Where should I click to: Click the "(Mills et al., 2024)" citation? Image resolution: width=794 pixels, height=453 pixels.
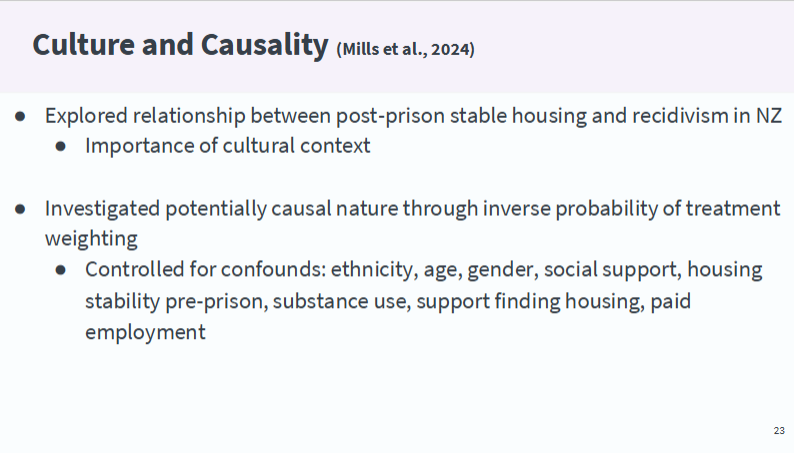click(x=405, y=49)
